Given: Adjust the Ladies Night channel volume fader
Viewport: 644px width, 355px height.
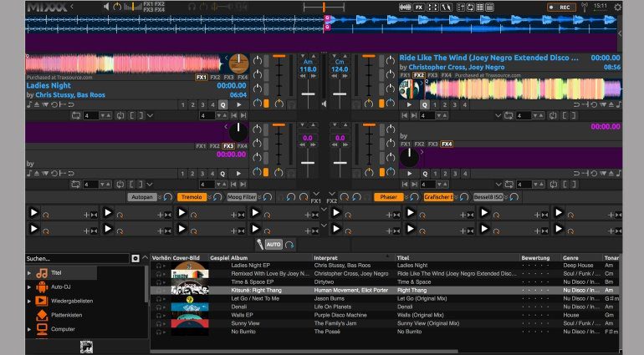Looking at the screenshot, I should (279, 77).
